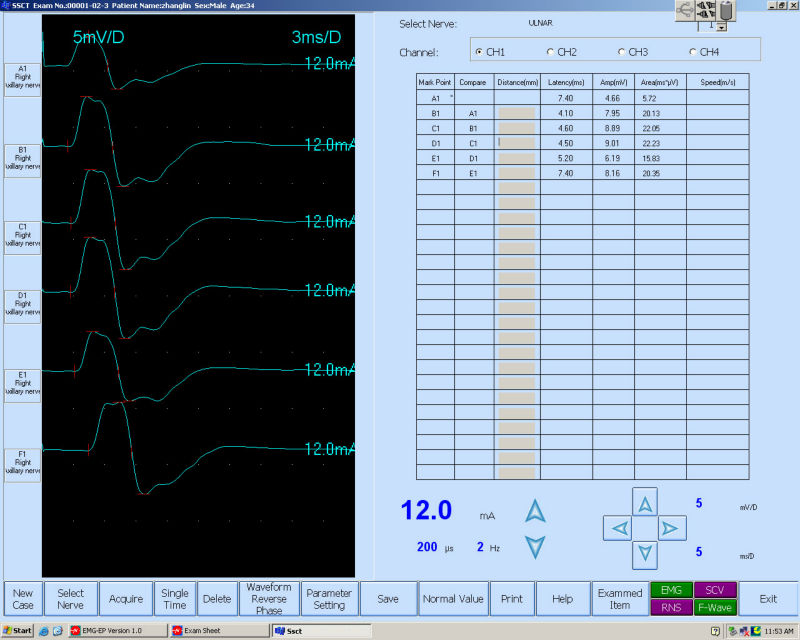Click the Speed(m/s) column header
The height and width of the screenshot is (640, 800).
(x=718, y=82)
